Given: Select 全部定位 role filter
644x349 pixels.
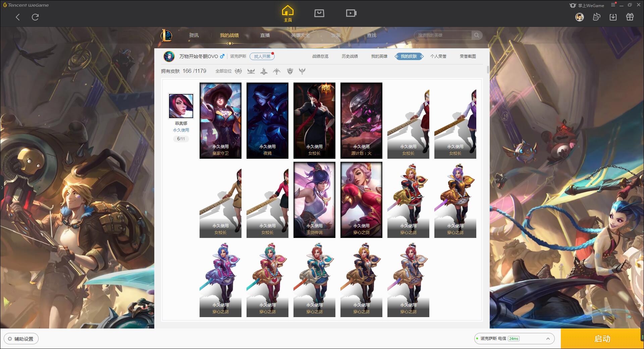Looking at the screenshot, I should (x=223, y=71).
